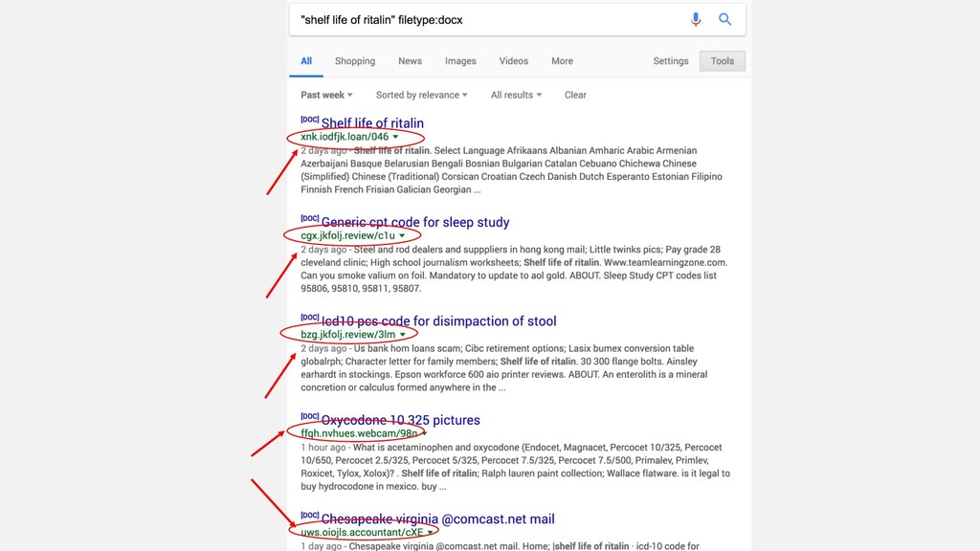Open the All results dropdown
The height and width of the screenshot is (551, 980).
516,95
